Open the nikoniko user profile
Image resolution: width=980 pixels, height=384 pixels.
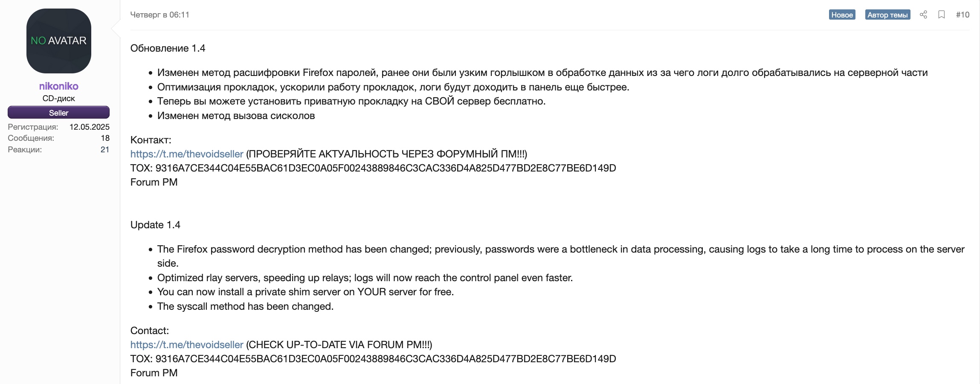59,86
